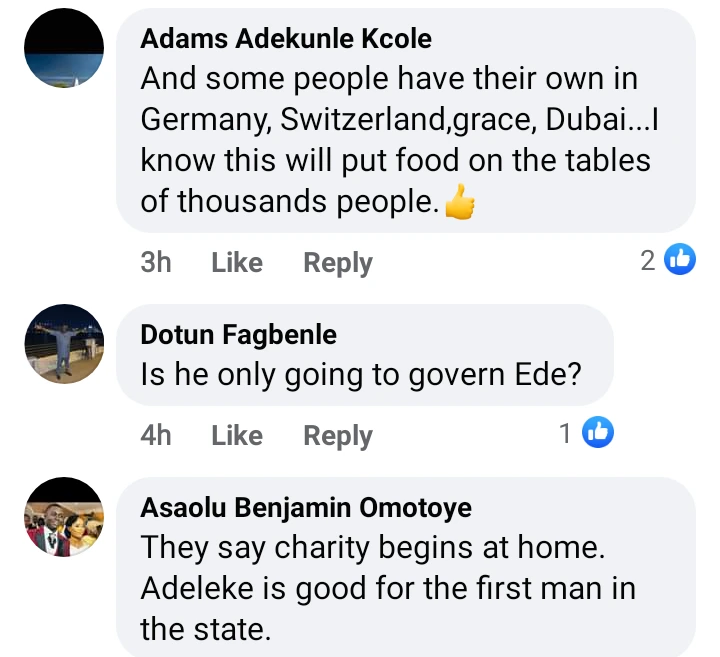Click the 4h timestamp
The image size is (720, 657).
[x=156, y=436]
